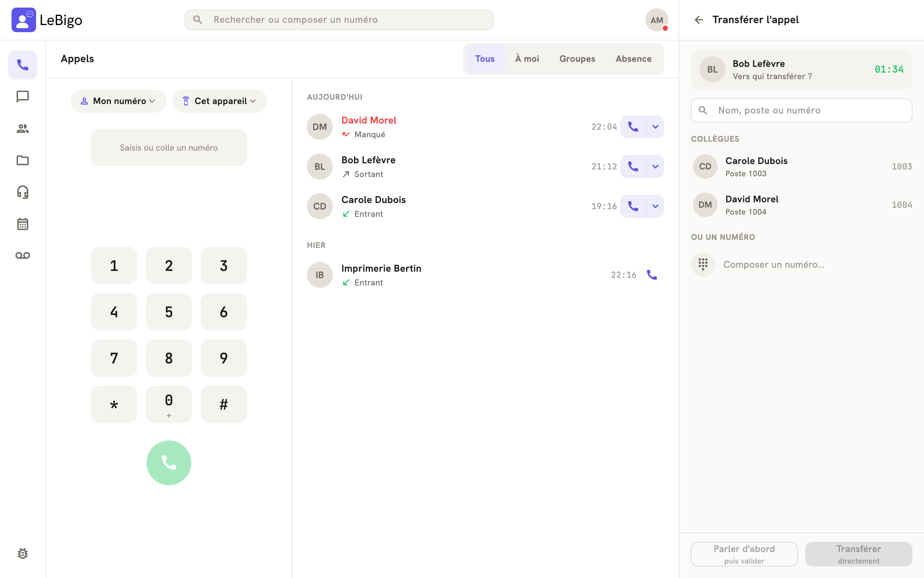Open the voicemail icon in sidebar
924x578 pixels.
(x=22, y=255)
